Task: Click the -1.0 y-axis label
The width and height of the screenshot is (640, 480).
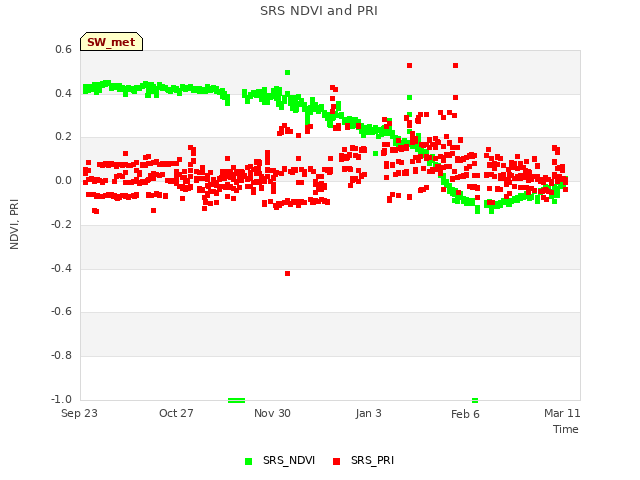Action: (61, 399)
